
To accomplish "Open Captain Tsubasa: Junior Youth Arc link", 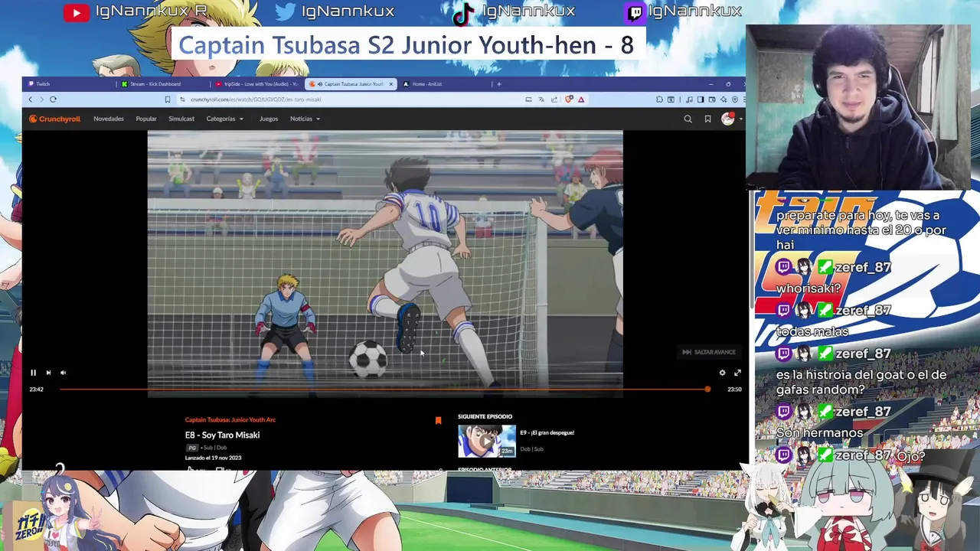I will click(230, 419).
